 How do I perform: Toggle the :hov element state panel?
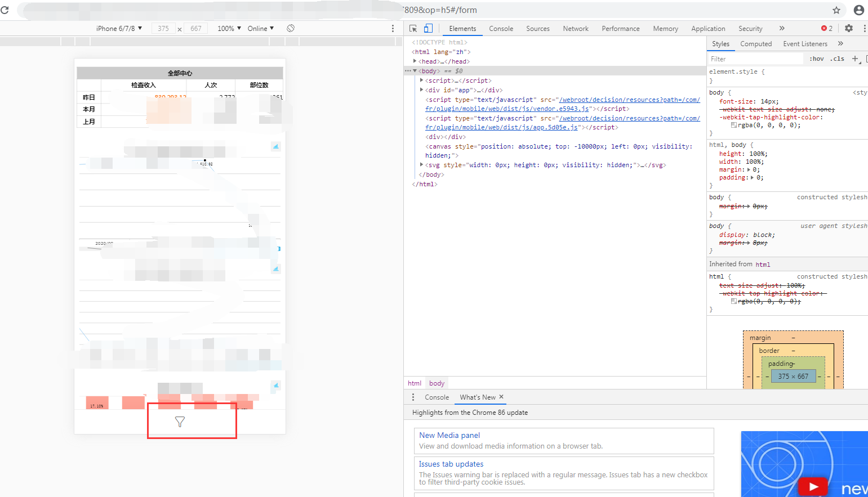[x=817, y=59]
